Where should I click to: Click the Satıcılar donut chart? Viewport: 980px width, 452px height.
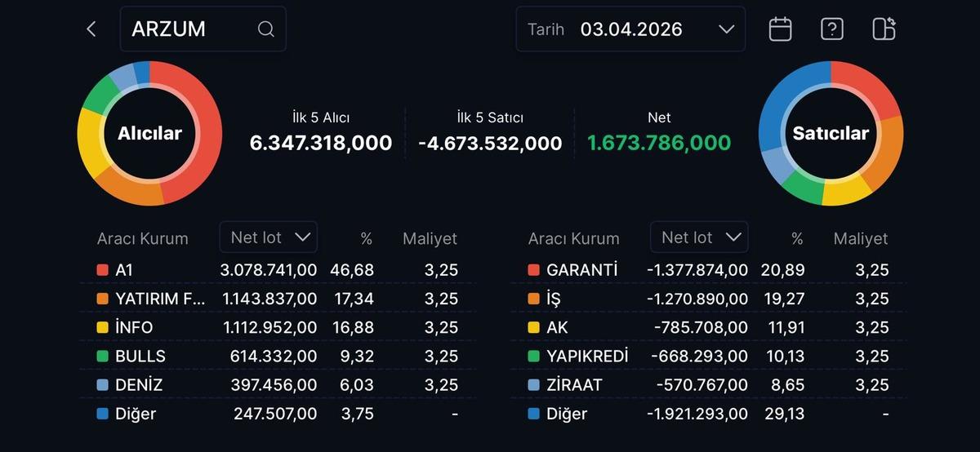coord(831,133)
